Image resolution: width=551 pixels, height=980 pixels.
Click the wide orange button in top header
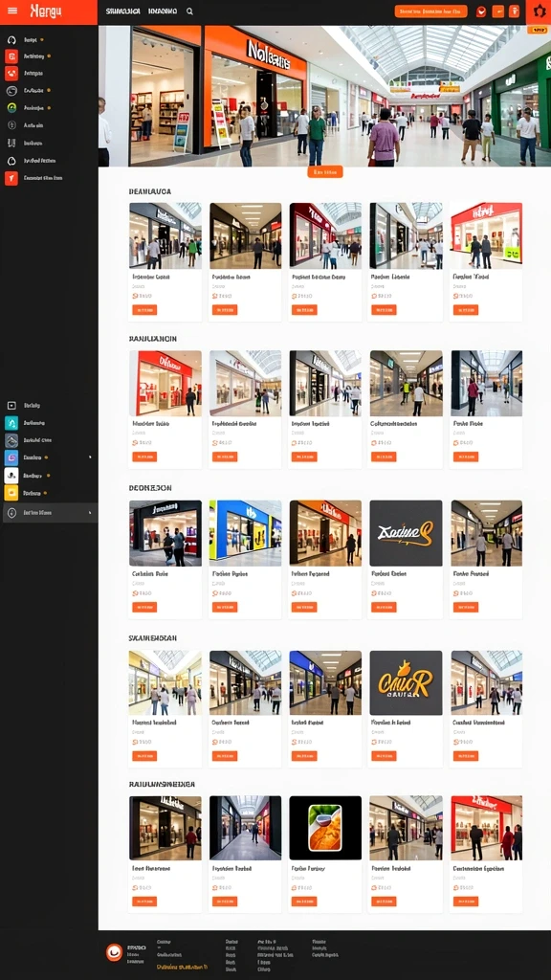[431, 11]
